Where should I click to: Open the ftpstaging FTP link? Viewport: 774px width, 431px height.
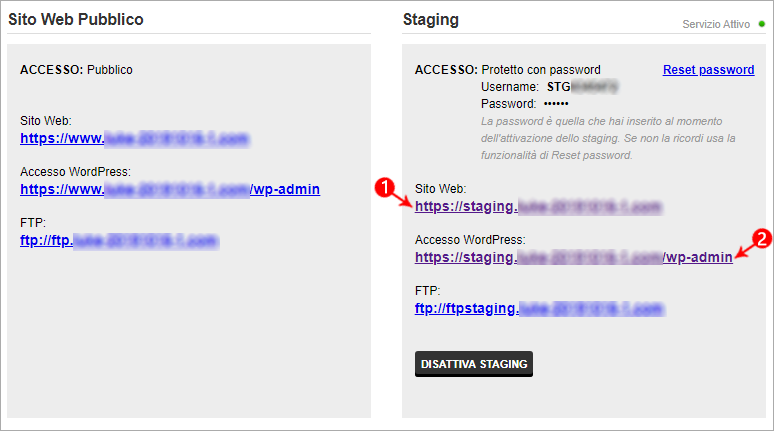[540, 309]
